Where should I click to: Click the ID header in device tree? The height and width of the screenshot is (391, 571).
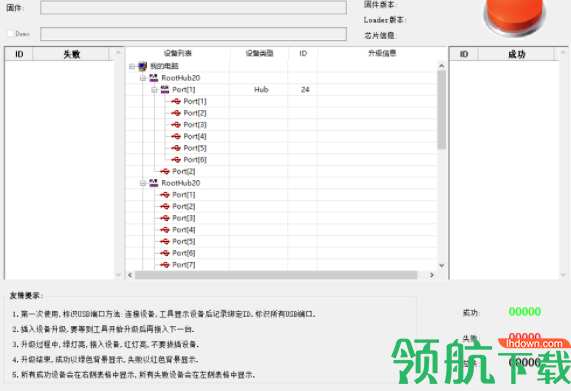pyautogui.click(x=303, y=54)
